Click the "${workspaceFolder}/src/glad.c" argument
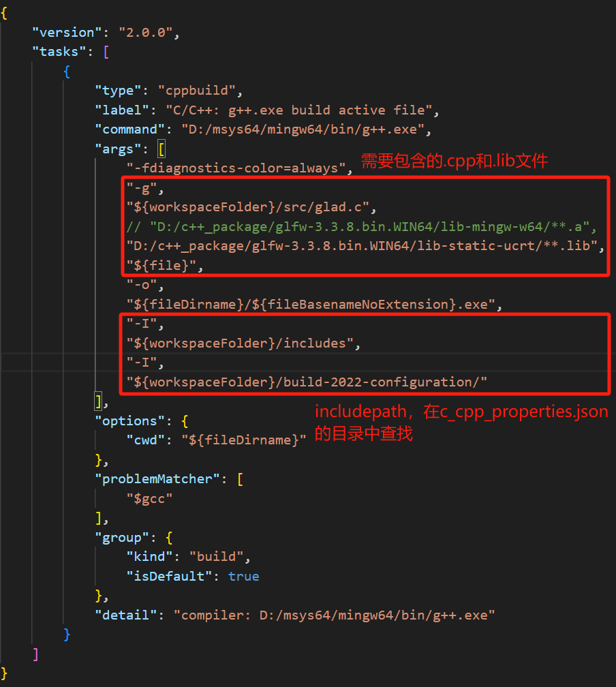 pos(247,207)
